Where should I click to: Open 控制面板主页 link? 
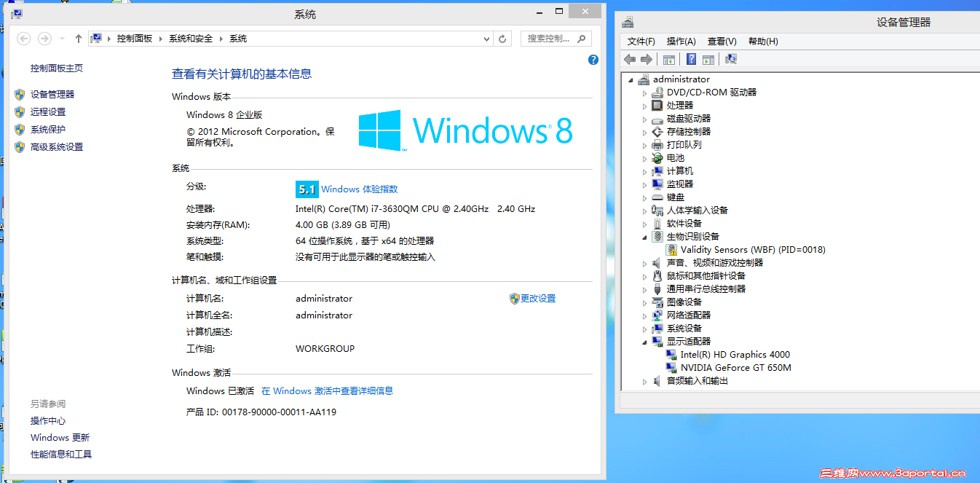pos(57,68)
